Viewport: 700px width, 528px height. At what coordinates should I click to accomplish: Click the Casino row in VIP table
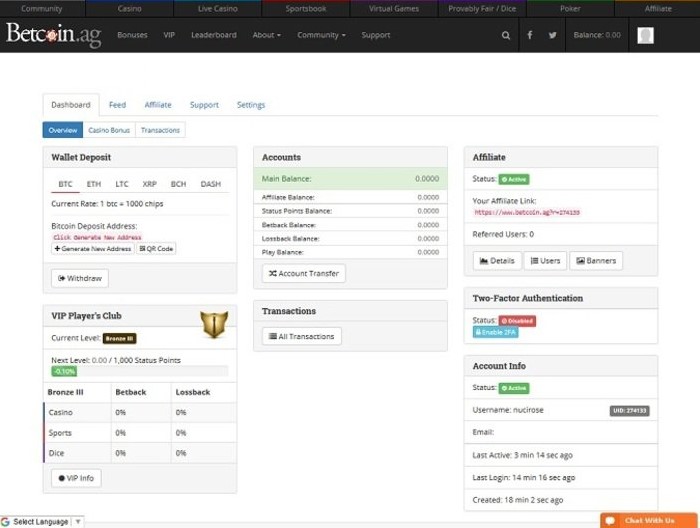pyautogui.click(x=140, y=412)
